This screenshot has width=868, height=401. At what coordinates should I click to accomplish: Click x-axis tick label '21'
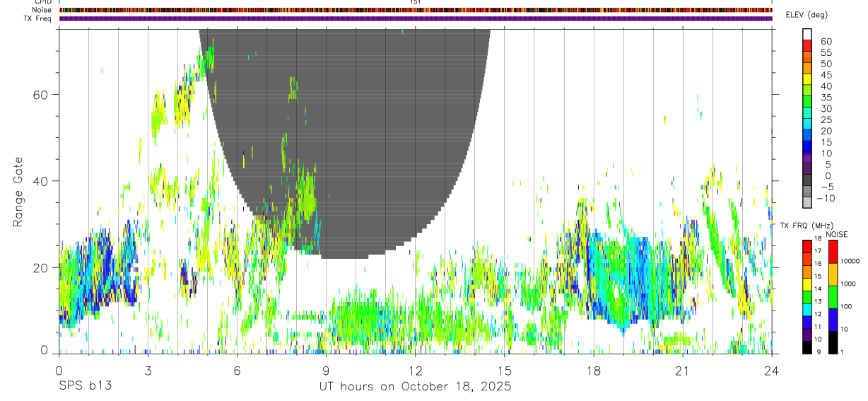pyautogui.click(x=683, y=371)
